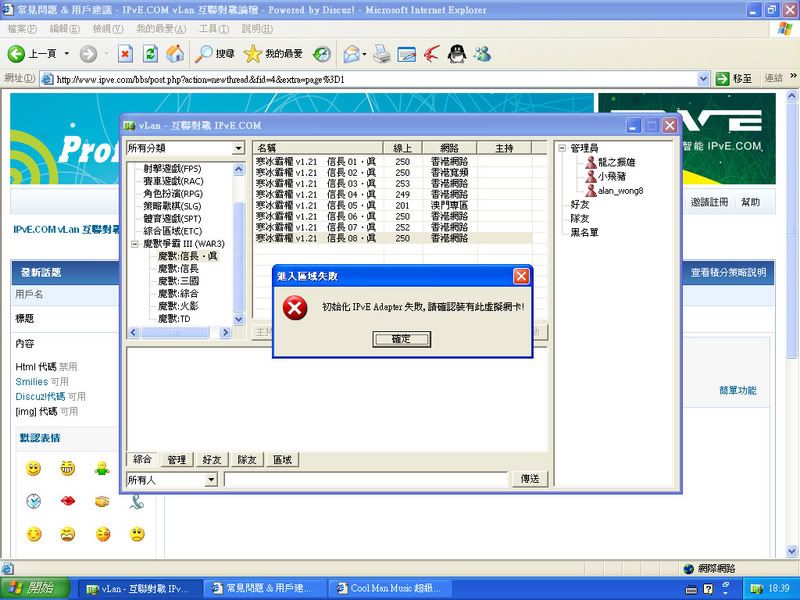This screenshot has width=800, height=600.
Task: Click the 開始 Start button on taskbar
Action: coord(34,588)
